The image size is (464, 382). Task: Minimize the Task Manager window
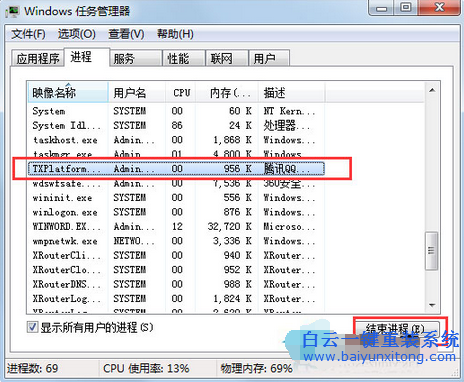click(x=381, y=8)
